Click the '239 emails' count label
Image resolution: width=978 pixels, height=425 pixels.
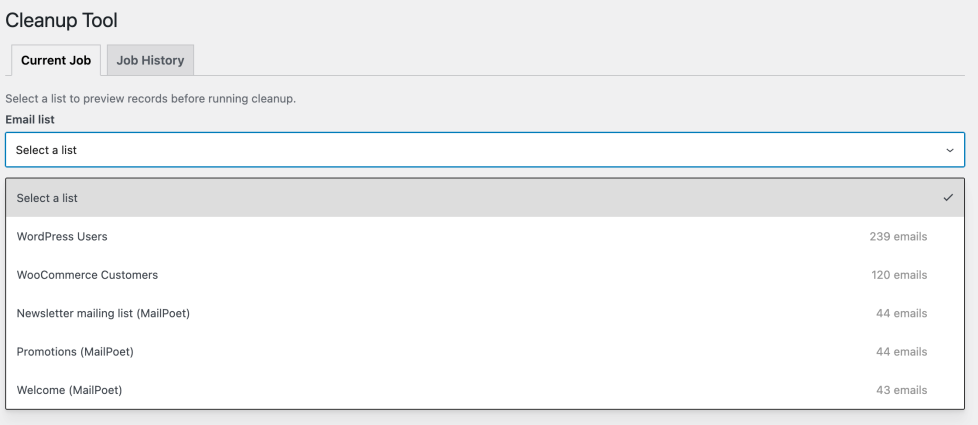click(x=898, y=237)
